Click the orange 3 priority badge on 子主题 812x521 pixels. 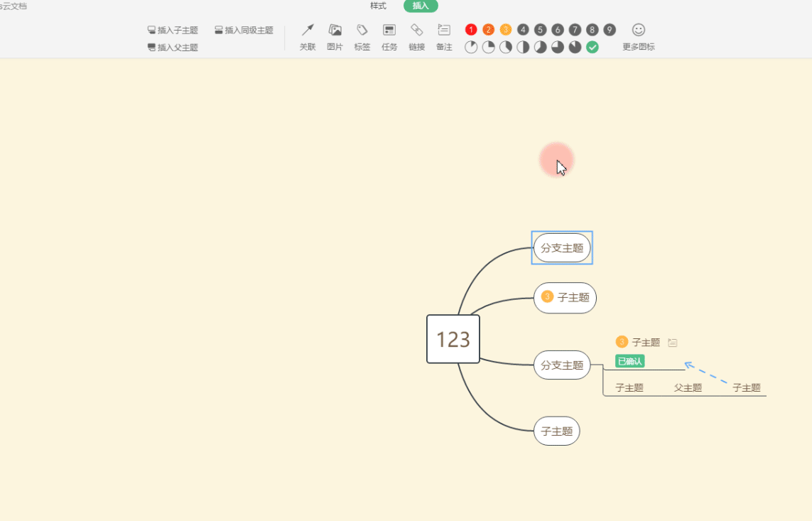click(x=622, y=342)
